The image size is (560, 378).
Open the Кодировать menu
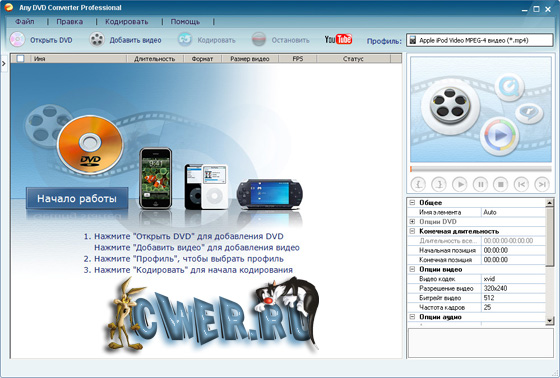126,21
